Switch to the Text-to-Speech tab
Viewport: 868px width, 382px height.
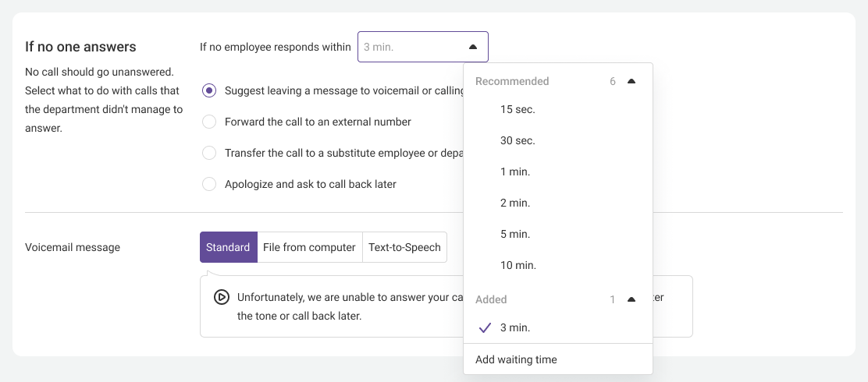[404, 247]
